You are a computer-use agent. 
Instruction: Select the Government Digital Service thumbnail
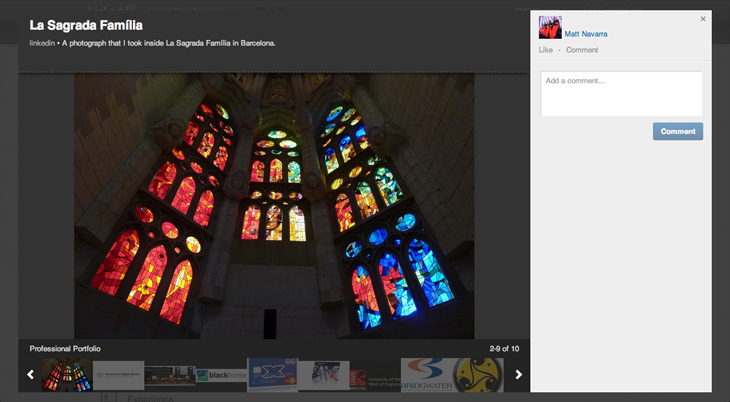(118, 375)
